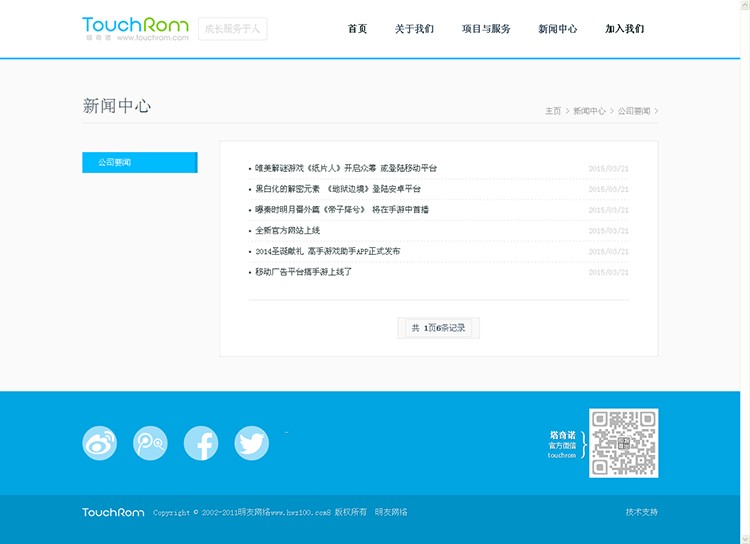Open the Weibo social icon in the footer

coord(99,443)
